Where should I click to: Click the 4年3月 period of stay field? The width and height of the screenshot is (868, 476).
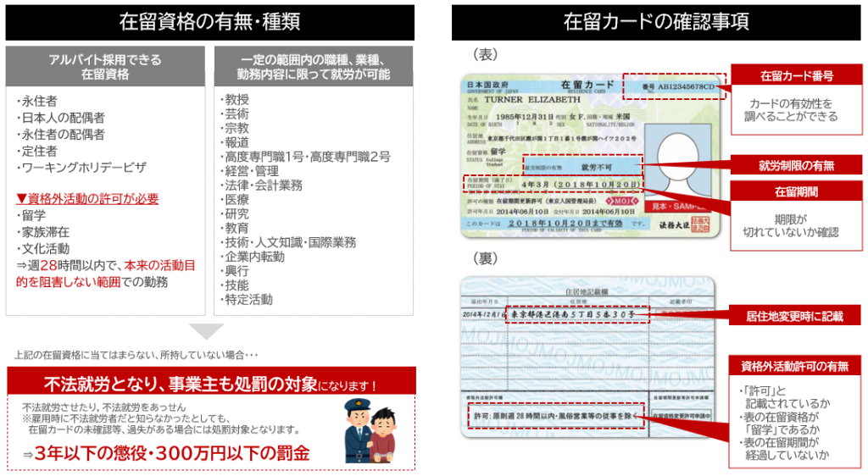pyautogui.click(x=553, y=184)
